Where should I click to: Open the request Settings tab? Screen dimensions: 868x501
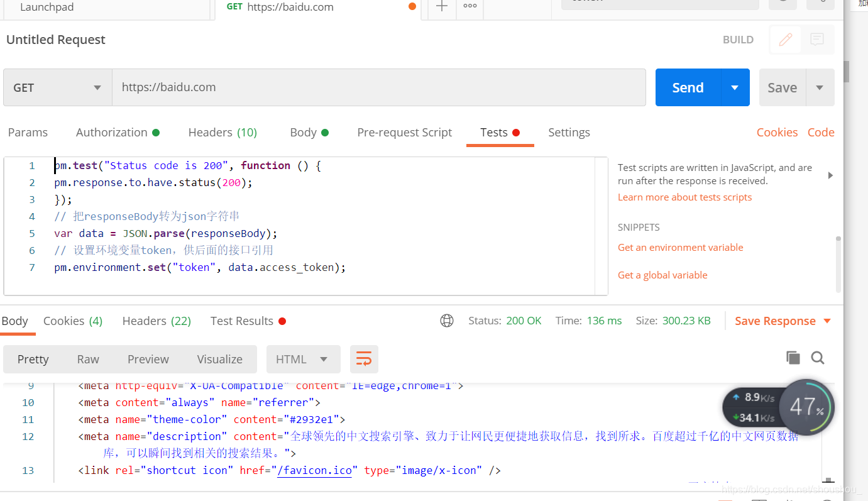tap(569, 132)
